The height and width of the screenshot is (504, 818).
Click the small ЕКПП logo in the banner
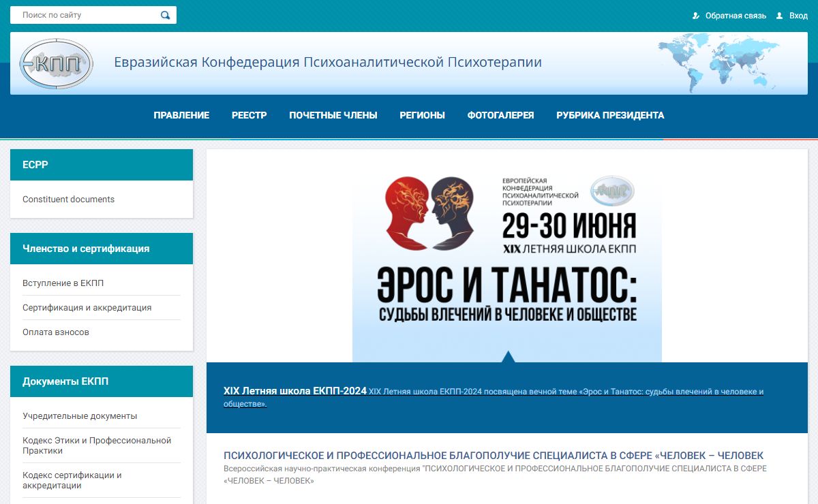pyautogui.click(x=612, y=191)
